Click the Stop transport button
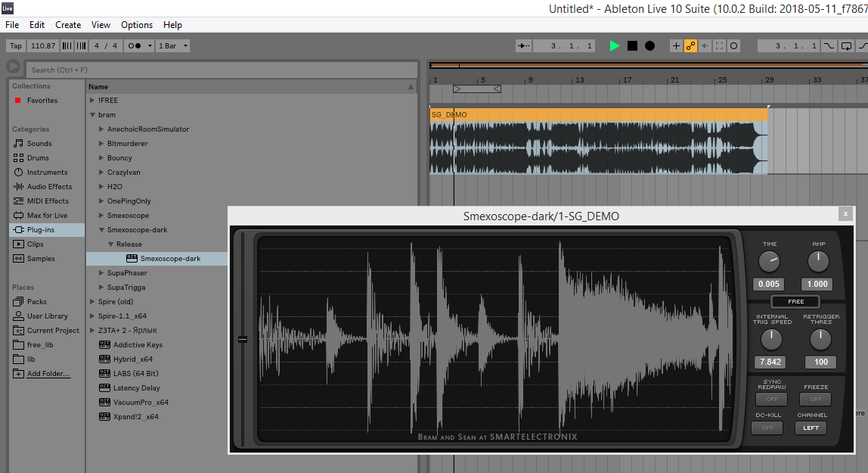868x473 pixels. coord(632,46)
